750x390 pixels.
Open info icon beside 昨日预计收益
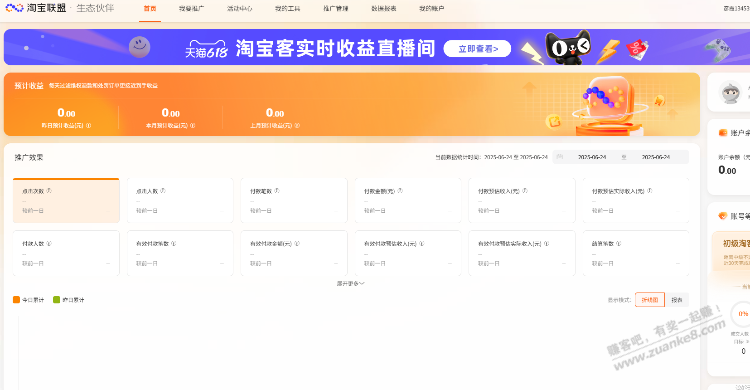click(88, 125)
